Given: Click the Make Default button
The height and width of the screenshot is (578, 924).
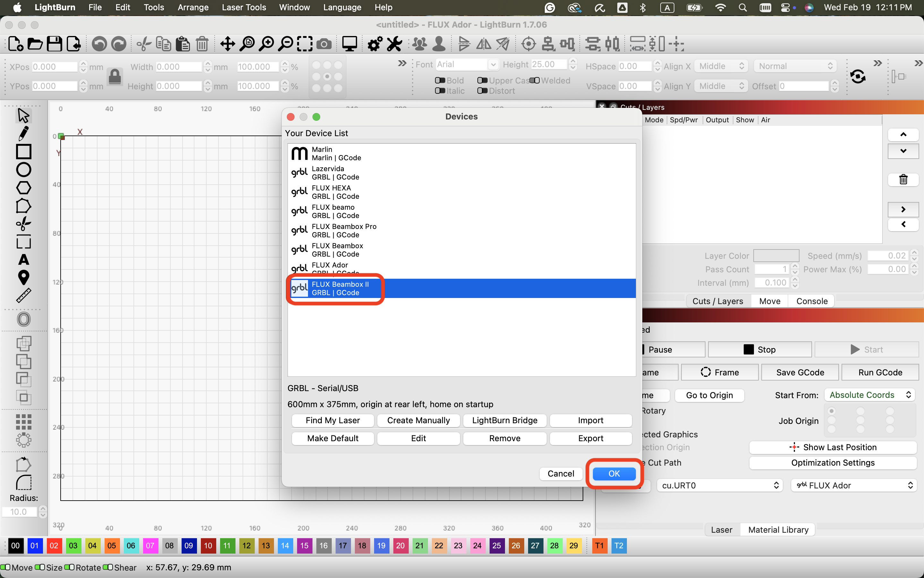Looking at the screenshot, I should click(333, 438).
